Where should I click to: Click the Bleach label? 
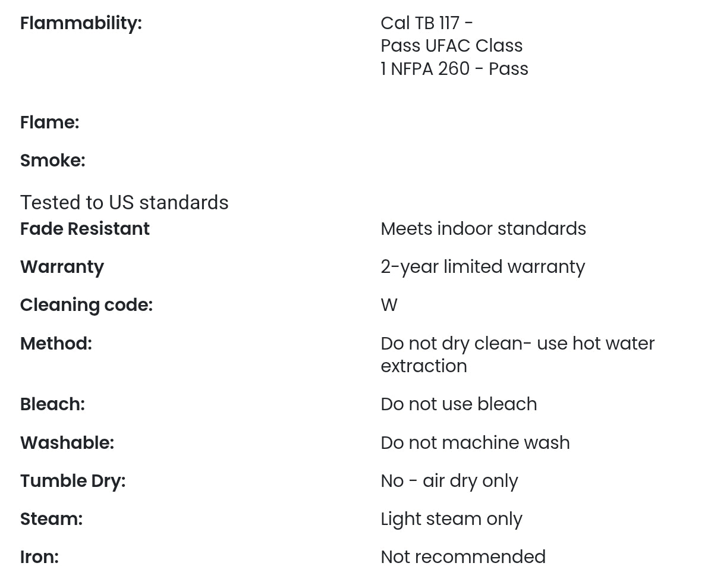click(x=52, y=404)
